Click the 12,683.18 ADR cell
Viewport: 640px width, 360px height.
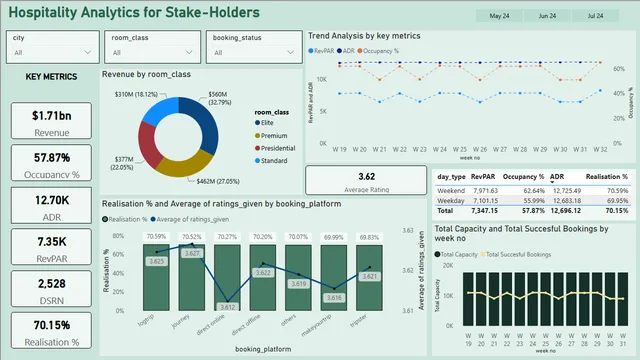(567, 201)
